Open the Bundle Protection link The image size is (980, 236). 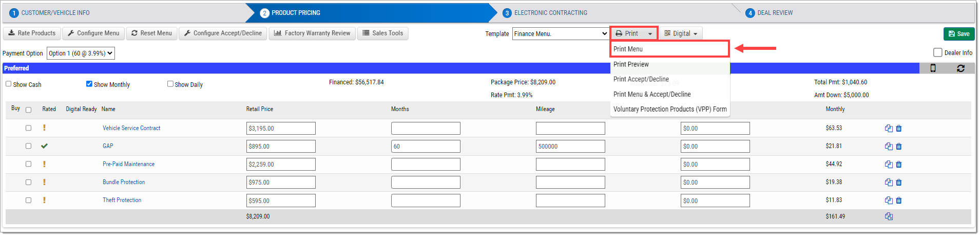(x=124, y=182)
